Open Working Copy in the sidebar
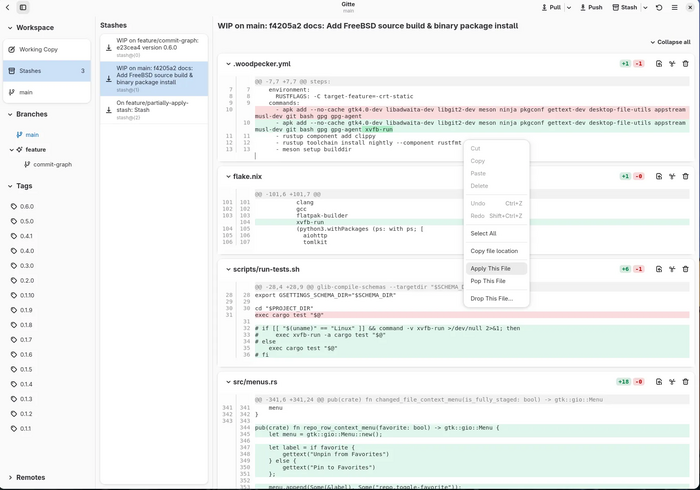Viewport: 700px width, 490px height. 47,50
